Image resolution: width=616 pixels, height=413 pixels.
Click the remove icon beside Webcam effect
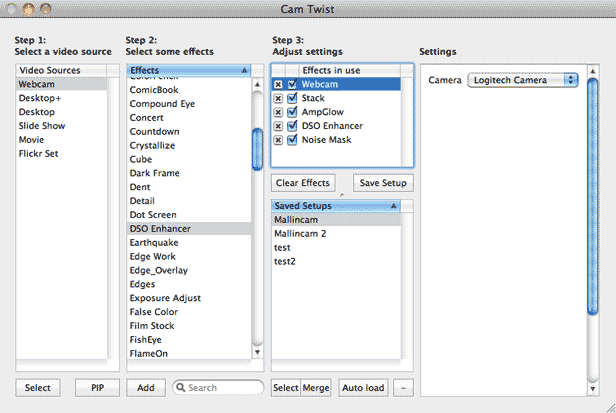click(278, 85)
